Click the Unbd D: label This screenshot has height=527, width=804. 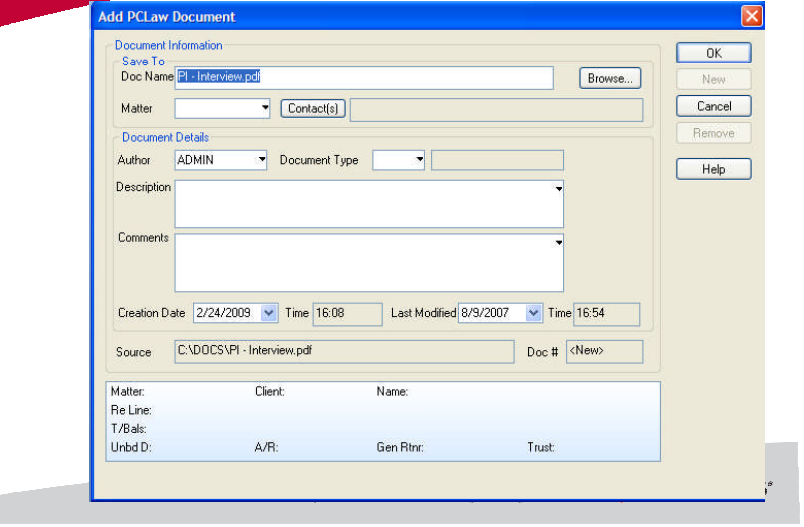(131, 447)
